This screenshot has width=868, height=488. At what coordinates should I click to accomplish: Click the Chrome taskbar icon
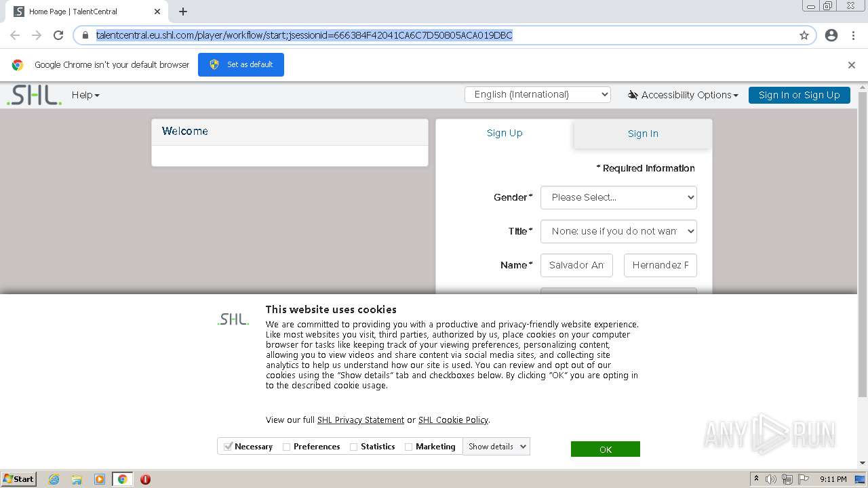[122, 479]
